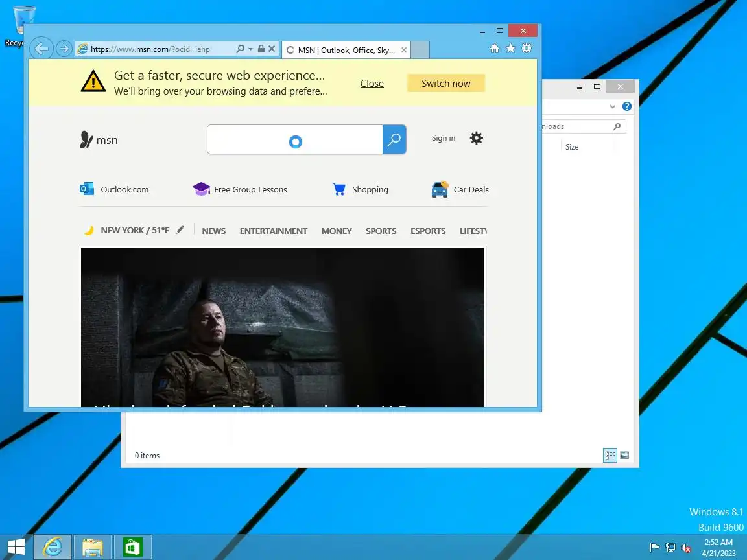Click the IE Home icon
Viewport: 747px width, 560px height.
tap(495, 48)
